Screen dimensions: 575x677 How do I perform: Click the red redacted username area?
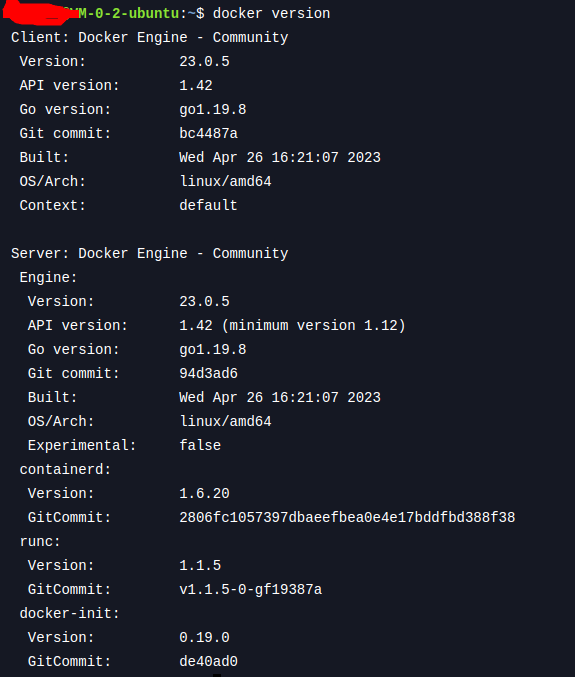tap(37, 10)
